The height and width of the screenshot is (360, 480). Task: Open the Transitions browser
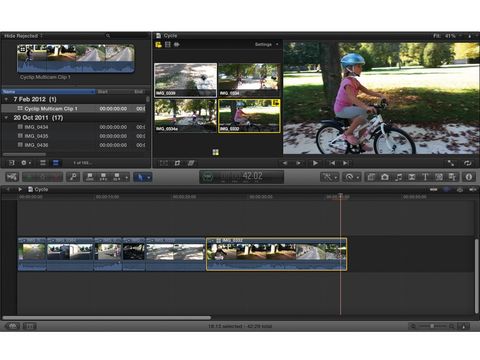point(412,177)
